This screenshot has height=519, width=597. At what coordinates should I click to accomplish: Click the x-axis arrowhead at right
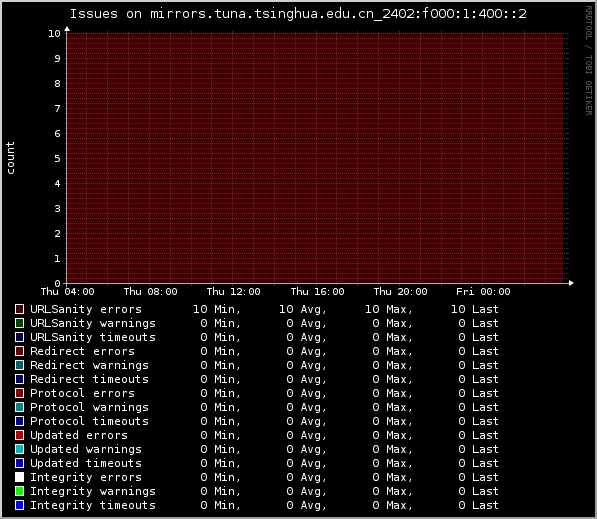pyautogui.click(x=571, y=283)
